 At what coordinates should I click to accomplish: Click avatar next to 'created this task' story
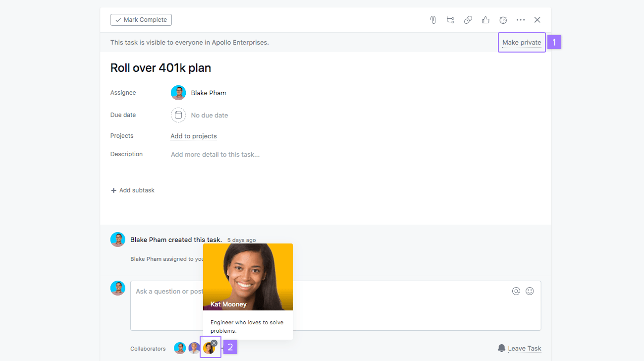click(x=118, y=240)
